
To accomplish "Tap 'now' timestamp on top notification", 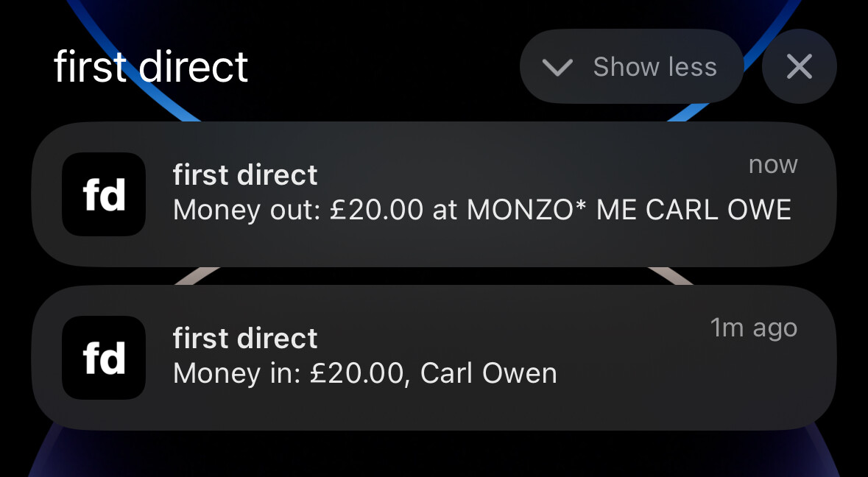I will [x=772, y=165].
